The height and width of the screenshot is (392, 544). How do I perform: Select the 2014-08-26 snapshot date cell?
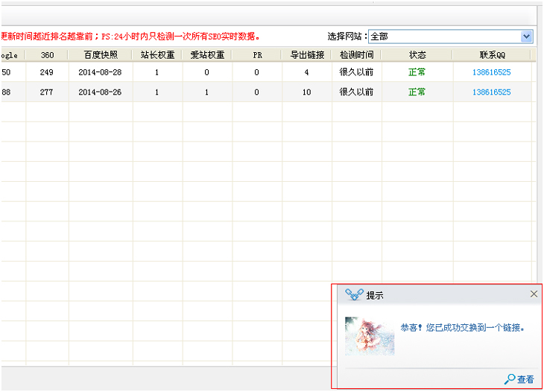pyautogui.click(x=101, y=92)
